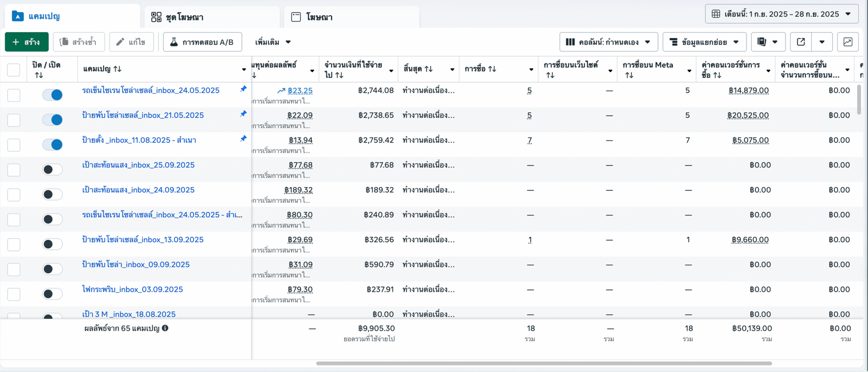Enable the เป้าสะท้อนแสง_inbox_25.09.2025 campaign toggle

point(53,170)
